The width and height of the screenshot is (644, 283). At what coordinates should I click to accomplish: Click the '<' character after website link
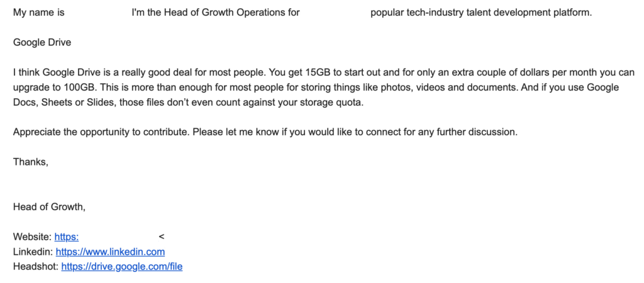coord(162,237)
